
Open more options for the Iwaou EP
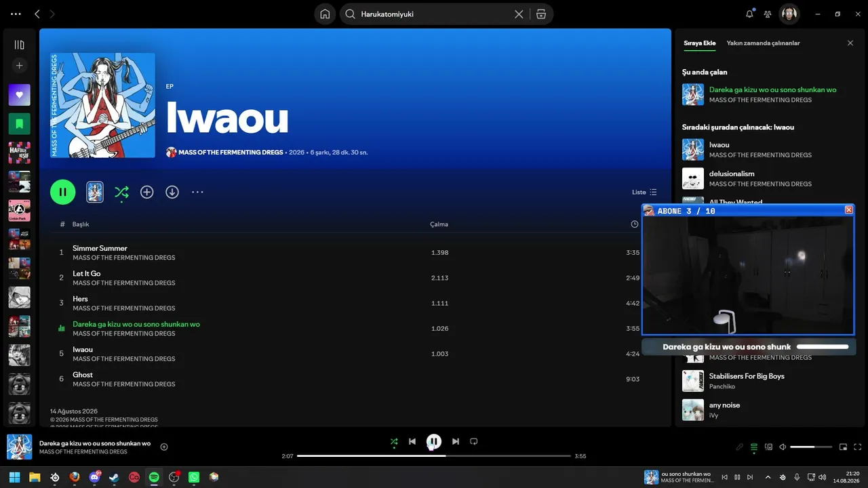[x=197, y=192]
